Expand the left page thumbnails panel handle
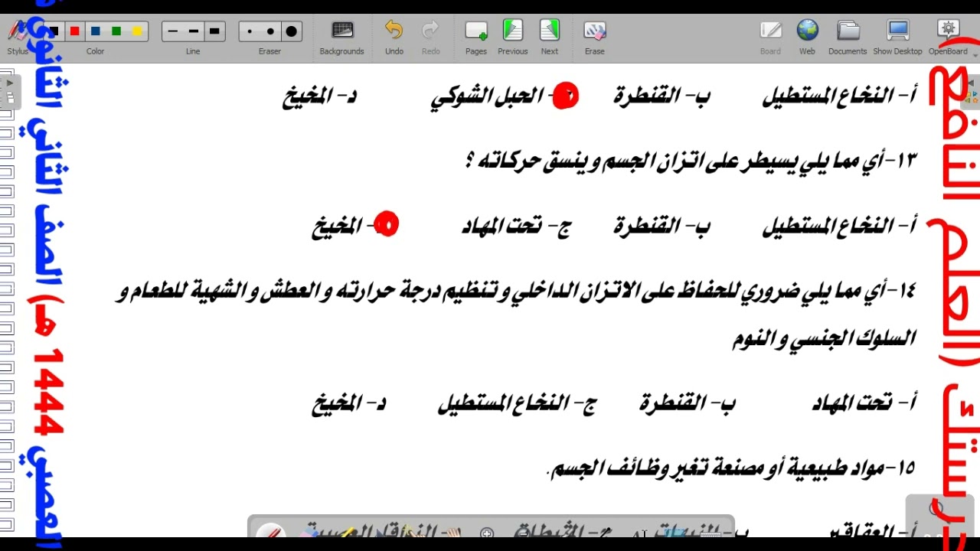Viewport: 980px width, 551px height. pos(9,90)
